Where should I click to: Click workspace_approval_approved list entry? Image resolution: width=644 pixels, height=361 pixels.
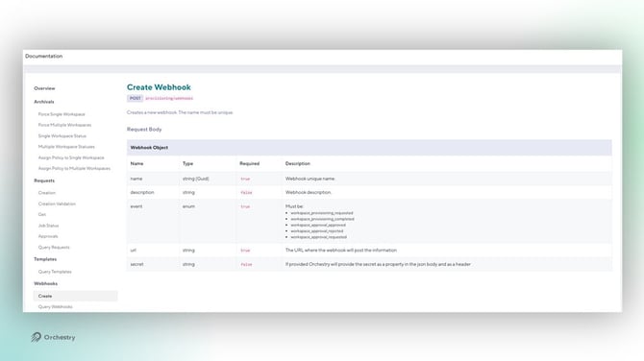[318, 226]
